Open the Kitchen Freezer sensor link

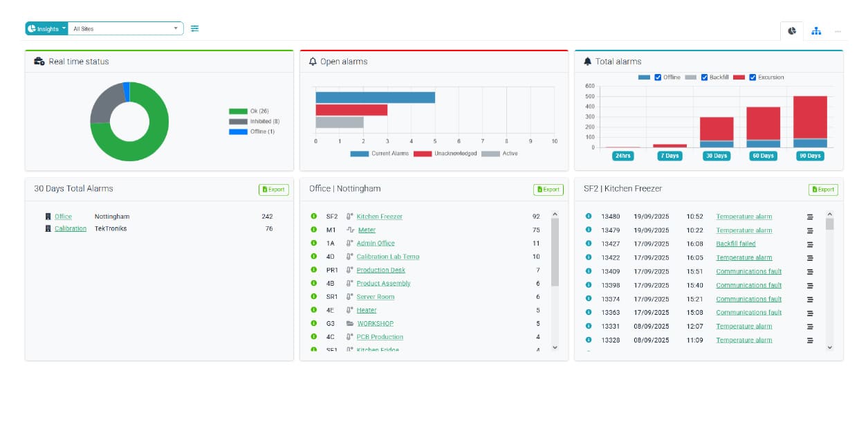(379, 217)
